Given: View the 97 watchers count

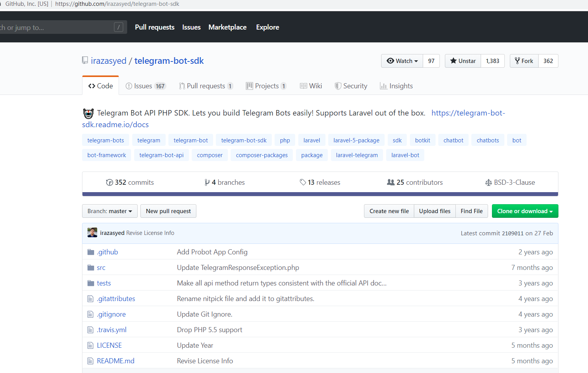Looking at the screenshot, I should (431, 61).
